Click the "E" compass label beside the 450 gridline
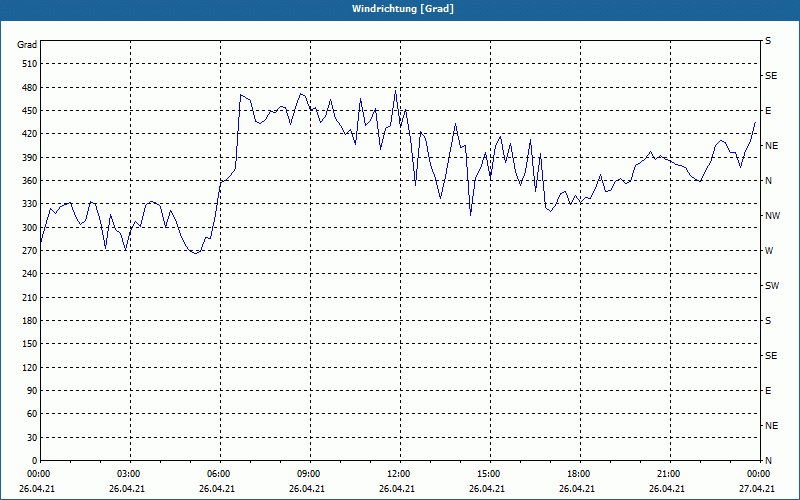800x500 pixels. [768, 111]
